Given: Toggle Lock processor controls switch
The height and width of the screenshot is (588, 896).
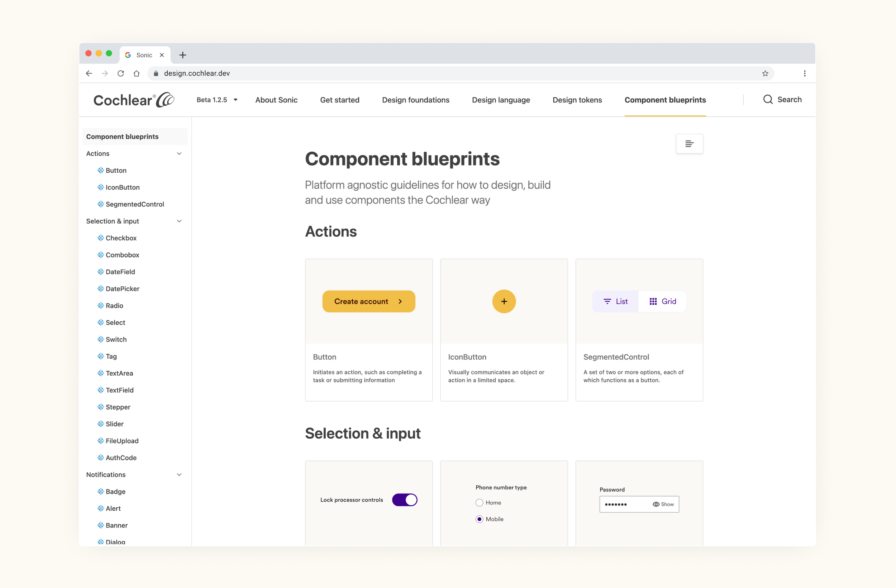Looking at the screenshot, I should point(405,499).
